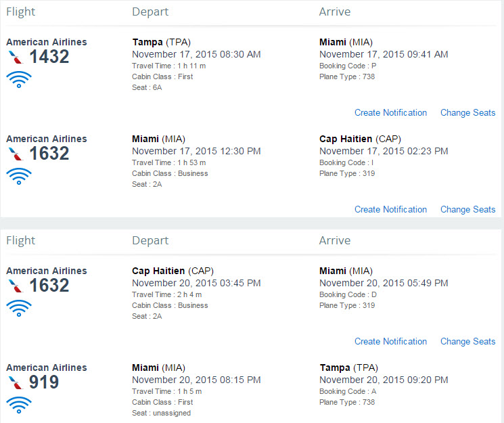Image resolution: width=504 pixels, height=423 pixels.
Task: Change Seats on Cap Haitien to Miami flight
Action: 467,341
